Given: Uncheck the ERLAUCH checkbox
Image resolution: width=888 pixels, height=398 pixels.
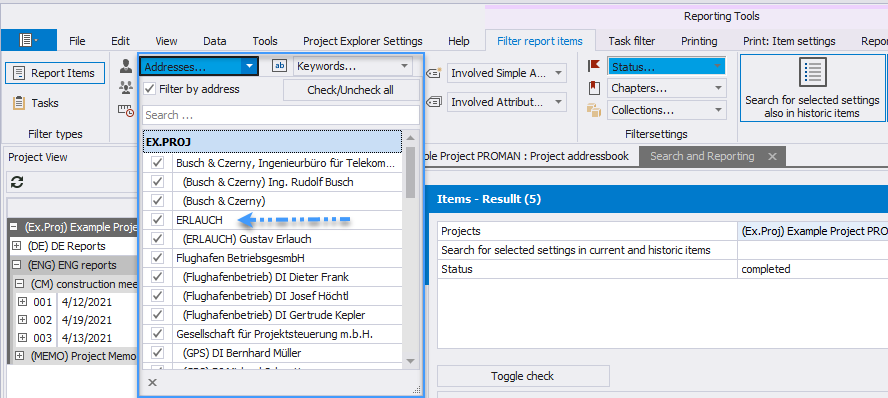Looking at the screenshot, I should point(158,220).
